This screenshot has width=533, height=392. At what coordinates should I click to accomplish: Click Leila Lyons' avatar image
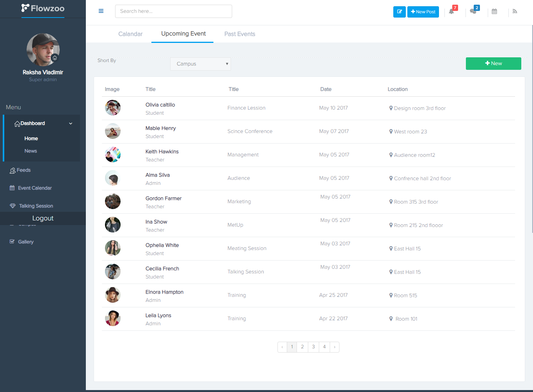pos(113,318)
